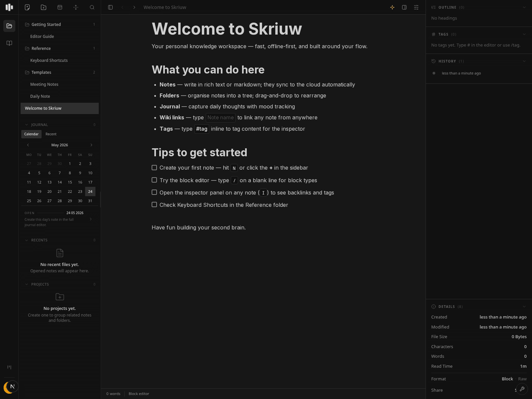Viewport: 532px width, 399px height.
Task: Click the 'Welcome to Skriuw' breadcrumb title
Action: click(x=165, y=7)
